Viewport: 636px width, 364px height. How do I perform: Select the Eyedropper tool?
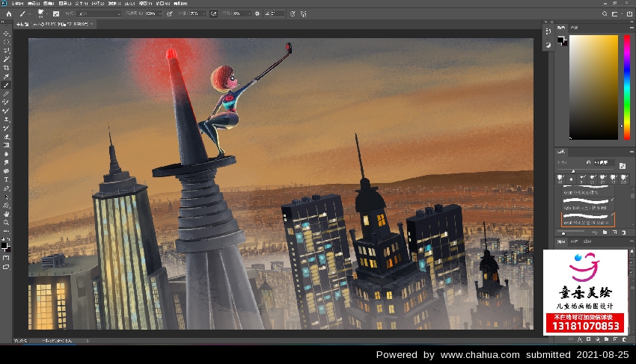(x=6, y=76)
